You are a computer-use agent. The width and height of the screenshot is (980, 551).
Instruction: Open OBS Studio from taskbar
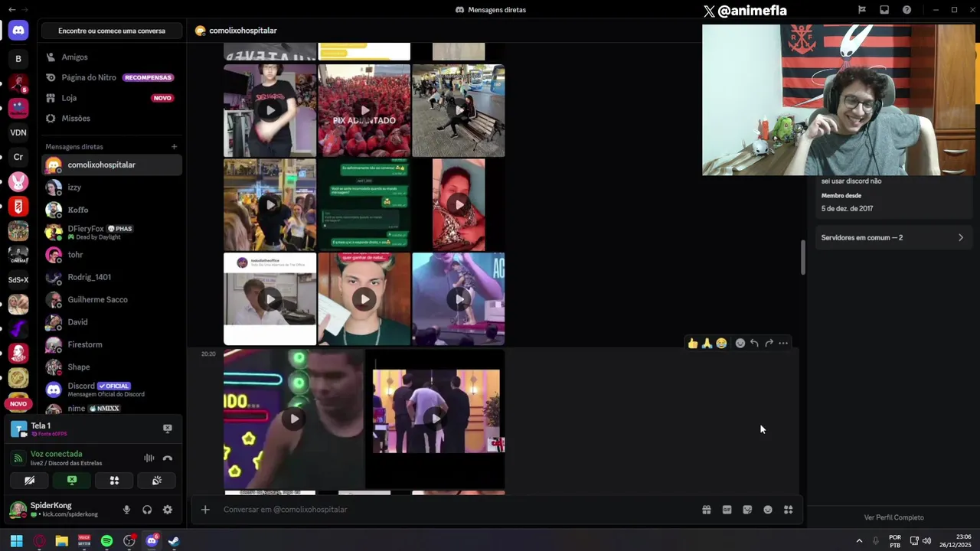pos(129,541)
